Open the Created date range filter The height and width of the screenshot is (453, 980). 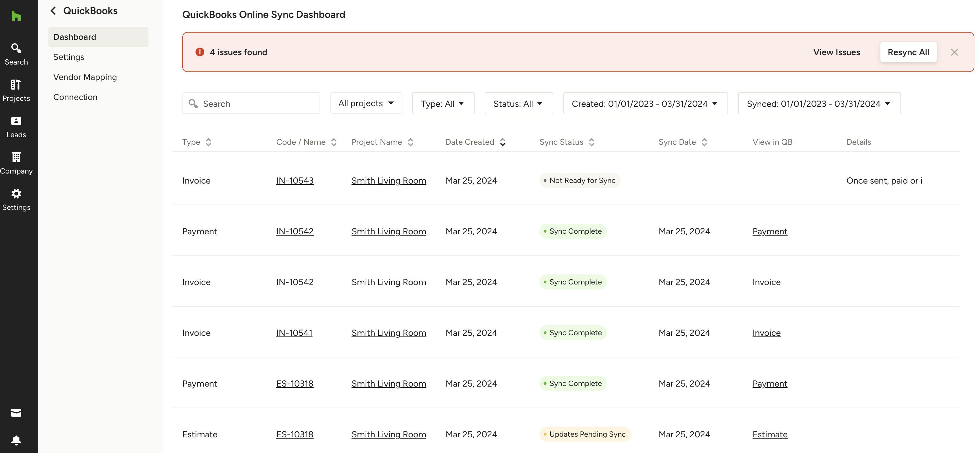pos(645,103)
